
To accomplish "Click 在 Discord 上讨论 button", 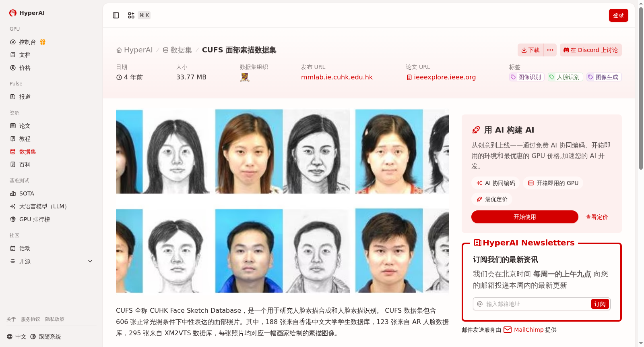I will (x=590, y=50).
